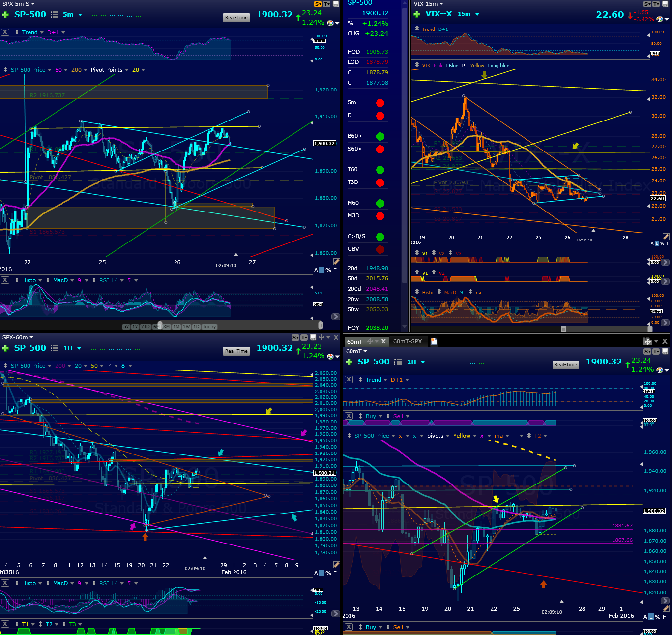Open the list icon beside SP-500 in 60mT
The image size is (672, 635).
click(398, 362)
